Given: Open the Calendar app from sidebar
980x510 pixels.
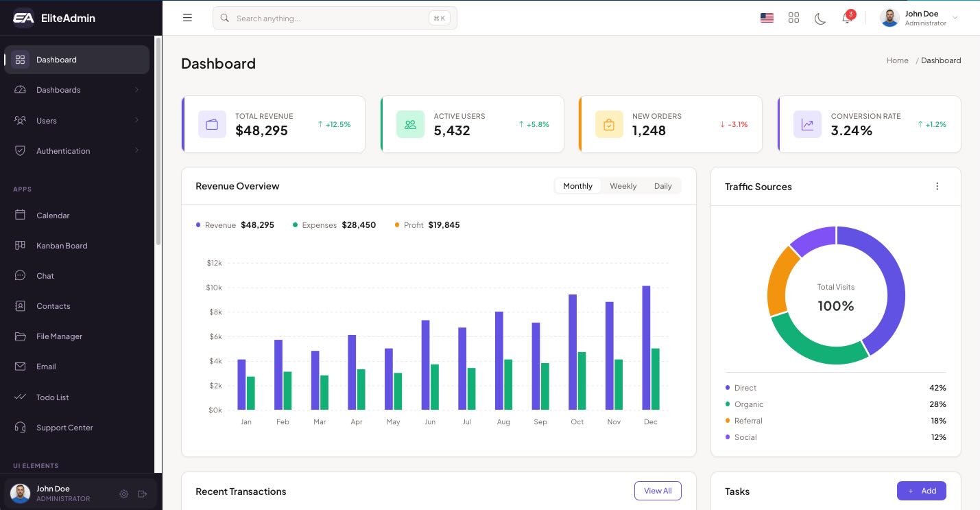Looking at the screenshot, I should pyautogui.click(x=53, y=215).
